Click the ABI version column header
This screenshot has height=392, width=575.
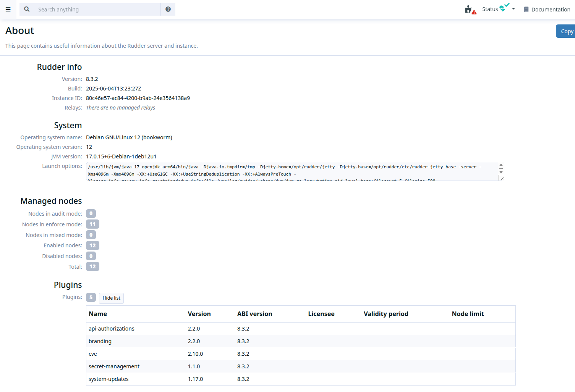point(254,314)
